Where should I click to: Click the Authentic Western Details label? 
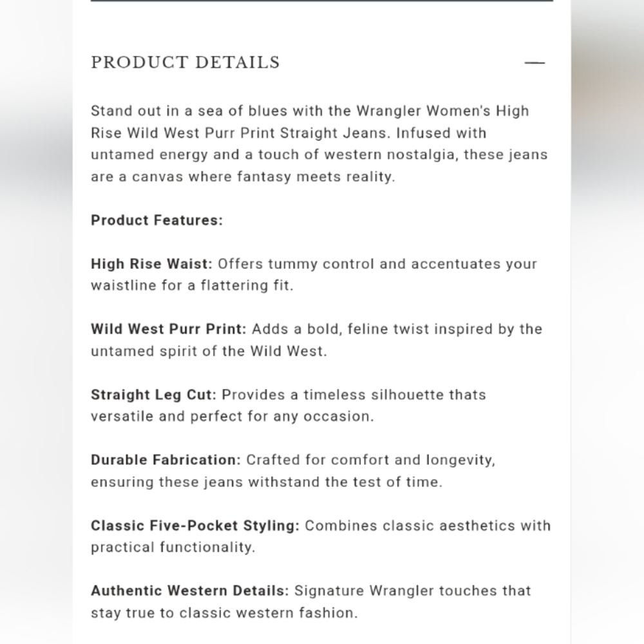coord(190,591)
